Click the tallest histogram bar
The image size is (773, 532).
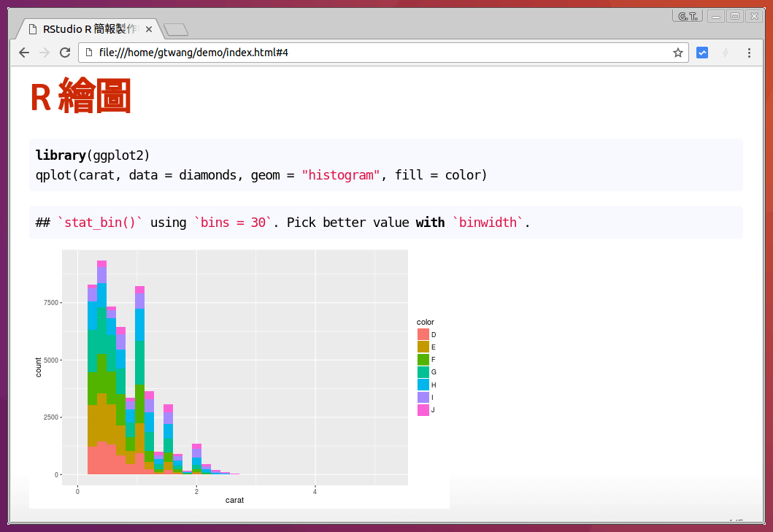click(101, 365)
